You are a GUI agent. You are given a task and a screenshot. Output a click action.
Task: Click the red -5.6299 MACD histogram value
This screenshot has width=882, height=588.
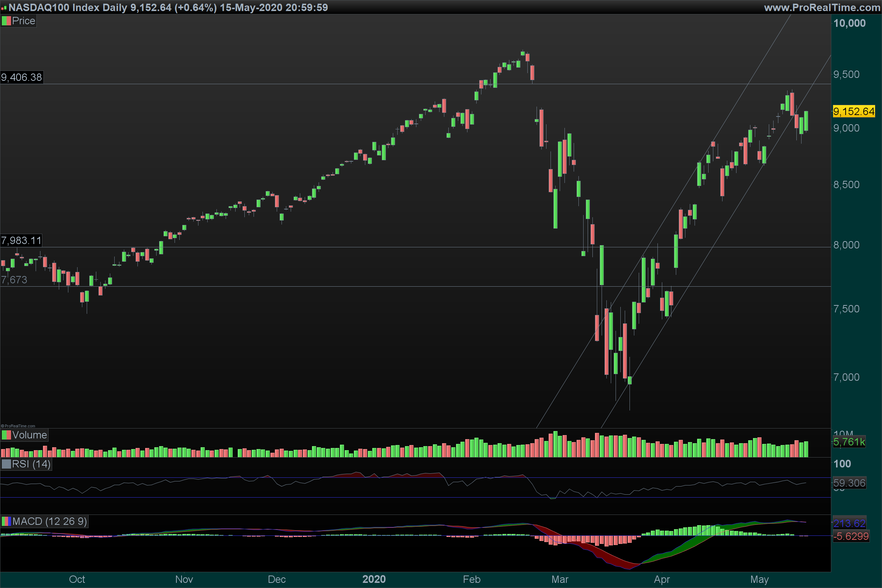coord(851,536)
